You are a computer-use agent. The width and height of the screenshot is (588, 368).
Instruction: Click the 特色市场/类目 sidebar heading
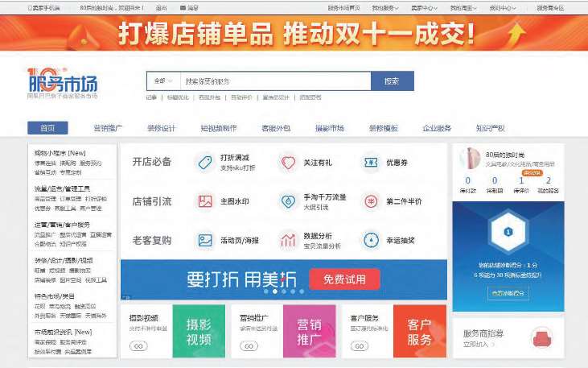click(x=55, y=296)
